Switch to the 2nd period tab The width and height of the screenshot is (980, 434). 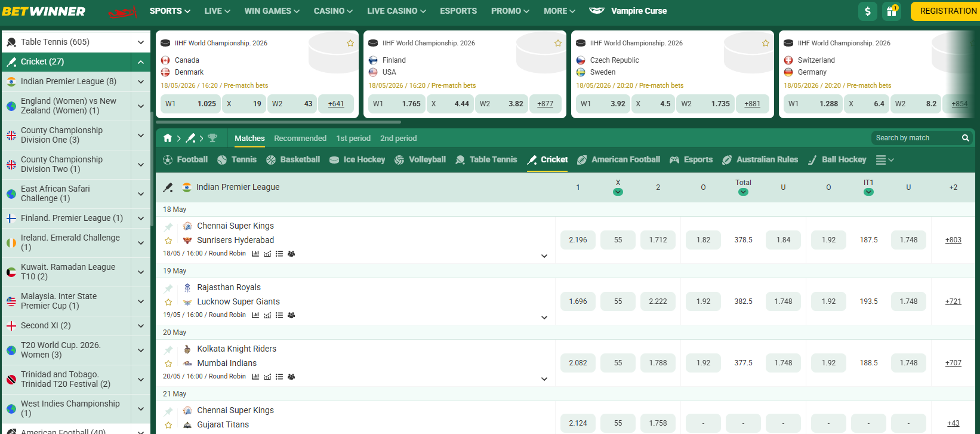tap(399, 138)
